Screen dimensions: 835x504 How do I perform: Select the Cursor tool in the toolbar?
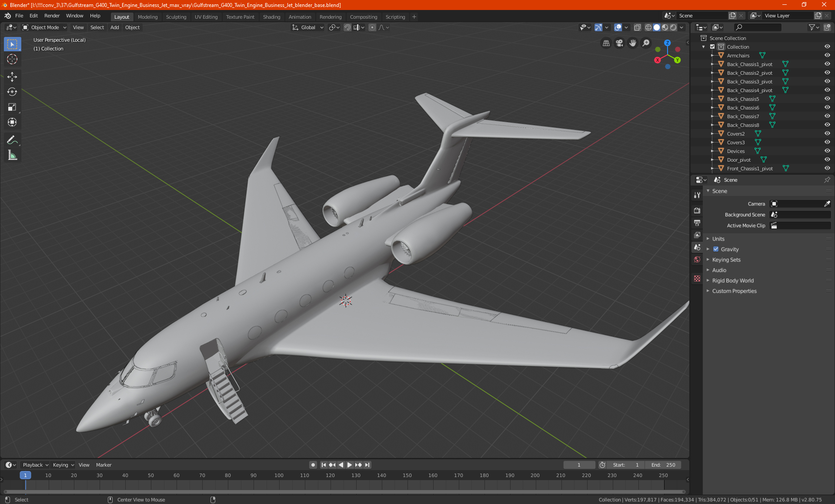[x=12, y=60]
